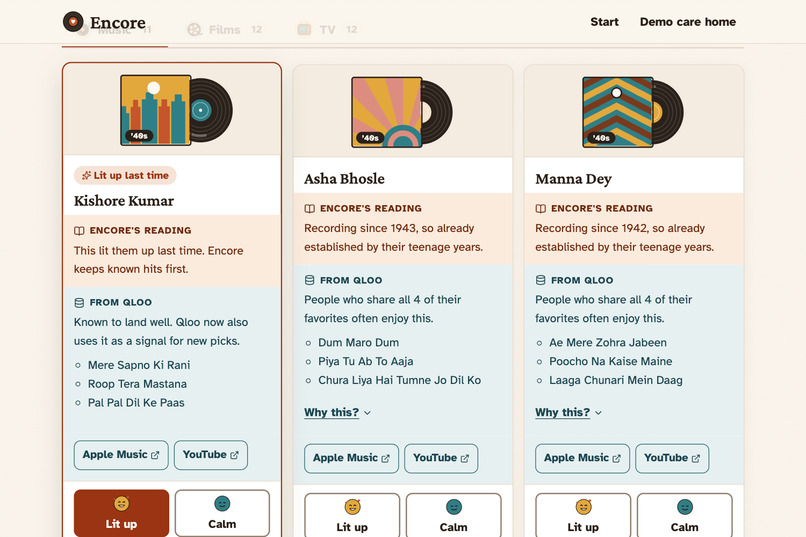This screenshot has width=806, height=537.
Task: Open the Films tab
Action: coord(225,30)
